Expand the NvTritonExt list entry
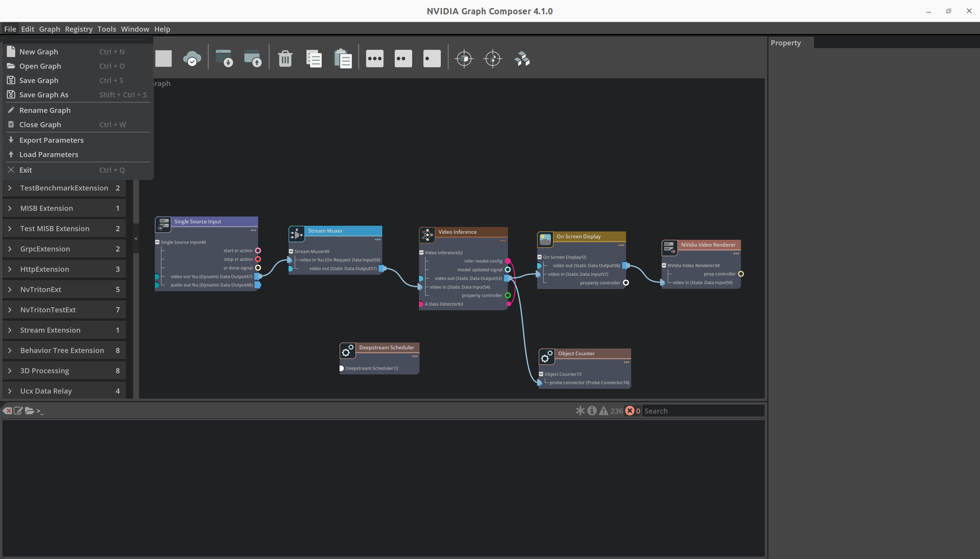This screenshot has height=559, width=980. tap(10, 289)
